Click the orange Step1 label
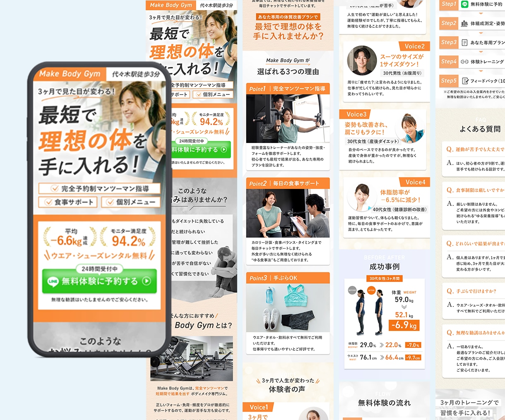This screenshot has height=420, width=505. [x=449, y=4]
